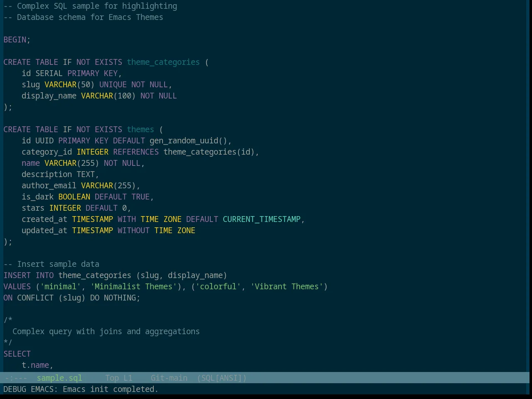Click the t.name column reference
The width and height of the screenshot is (532, 399).
coord(35,365)
